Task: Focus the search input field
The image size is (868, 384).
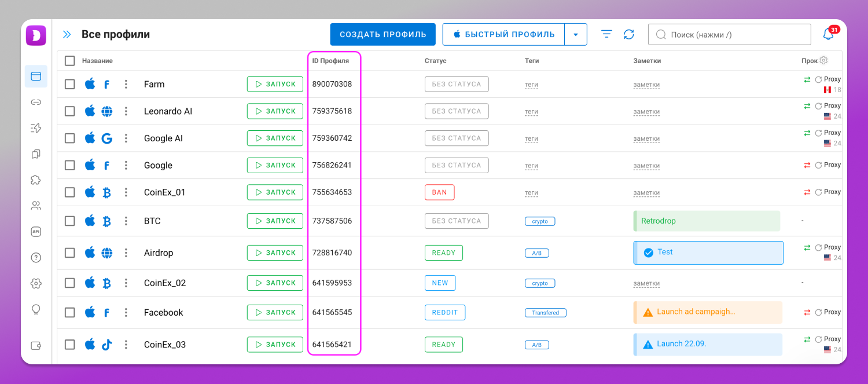Action: 730,34
